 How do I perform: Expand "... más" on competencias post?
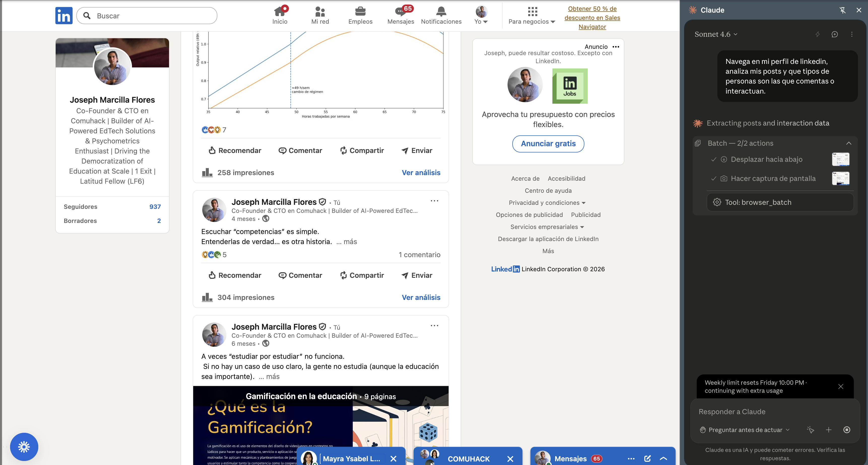pyautogui.click(x=346, y=241)
